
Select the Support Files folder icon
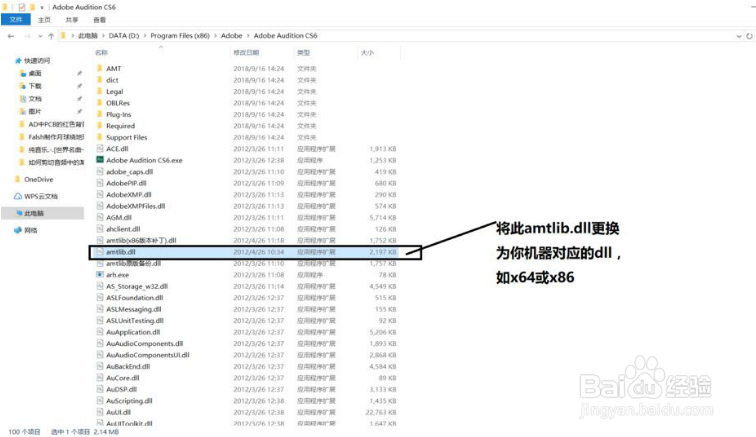click(x=100, y=137)
